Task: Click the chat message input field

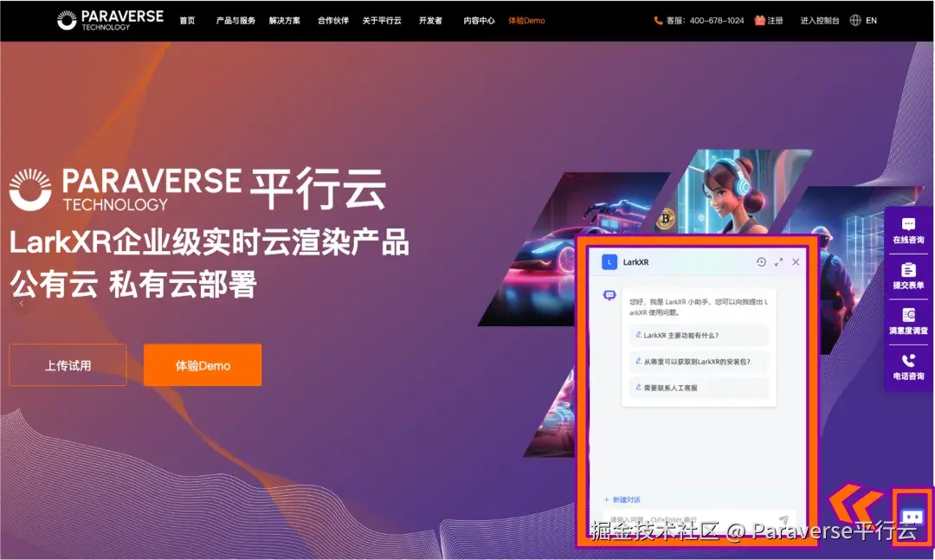Action: click(x=684, y=518)
